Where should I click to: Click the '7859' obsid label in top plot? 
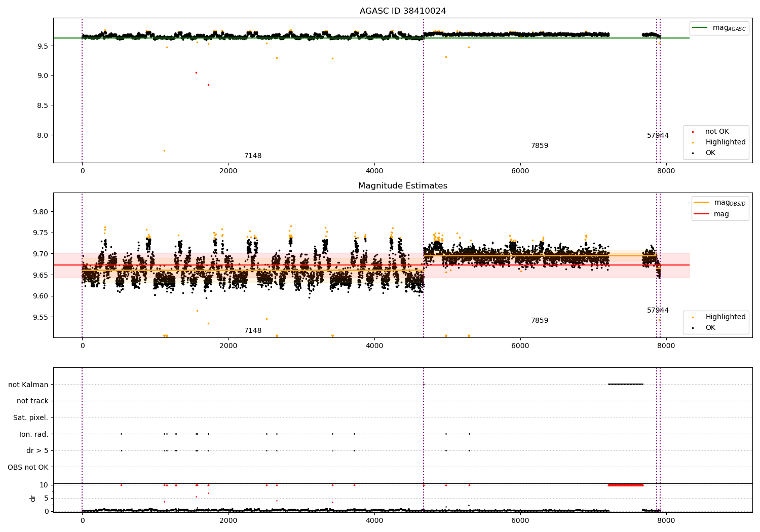[540, 145]
